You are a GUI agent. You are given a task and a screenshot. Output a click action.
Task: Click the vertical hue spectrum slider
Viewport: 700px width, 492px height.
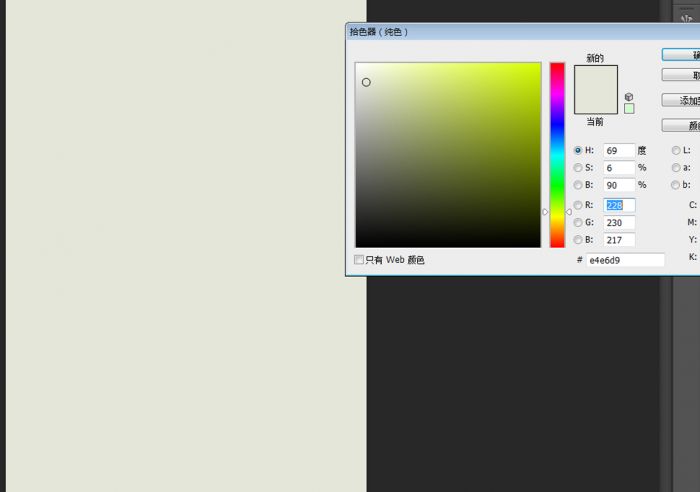[x=557, y=155]
